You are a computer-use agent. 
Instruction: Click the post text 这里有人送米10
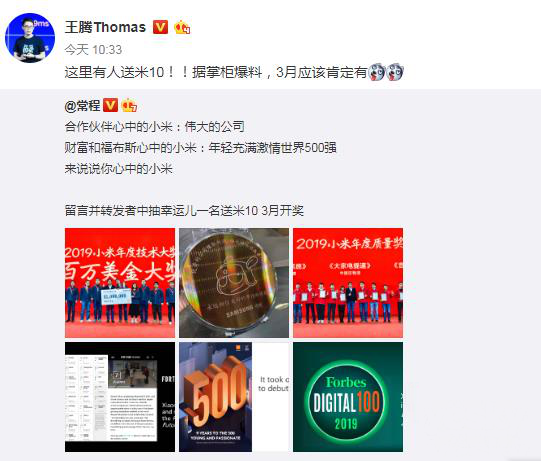click(x=114, y=72)
